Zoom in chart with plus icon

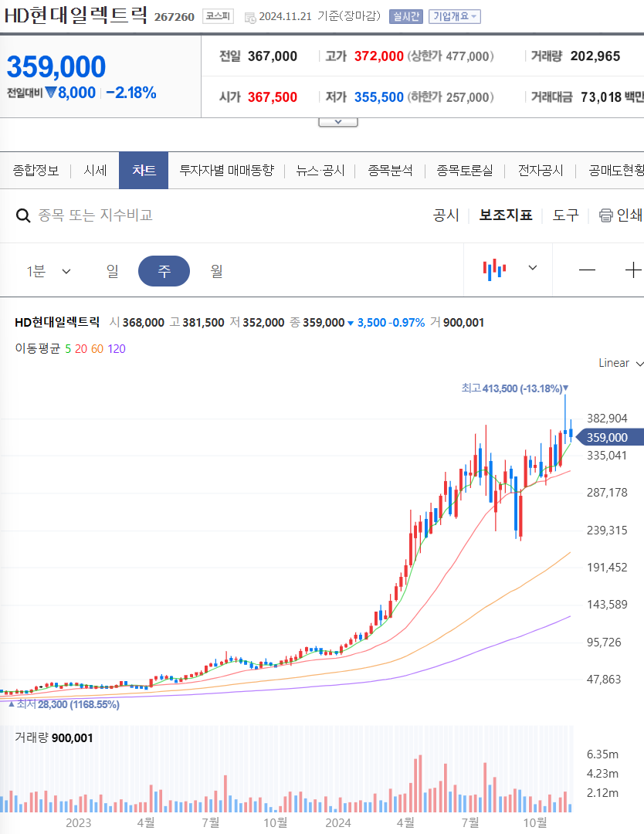click(x=633, y=270)
